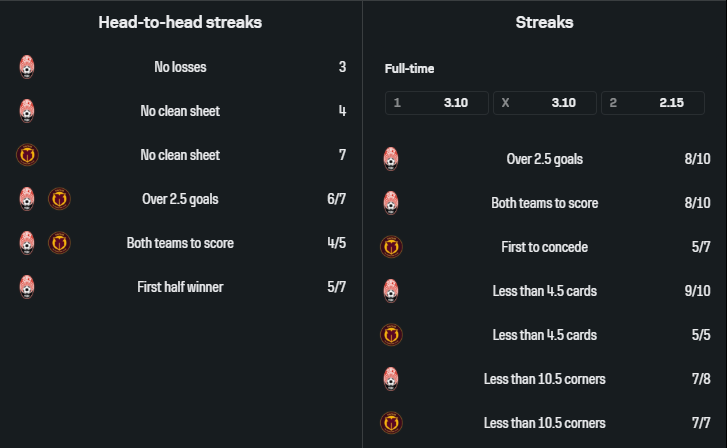Select away win odds 2.15 labeled 2
727x448 pixels.
(653, 103)
